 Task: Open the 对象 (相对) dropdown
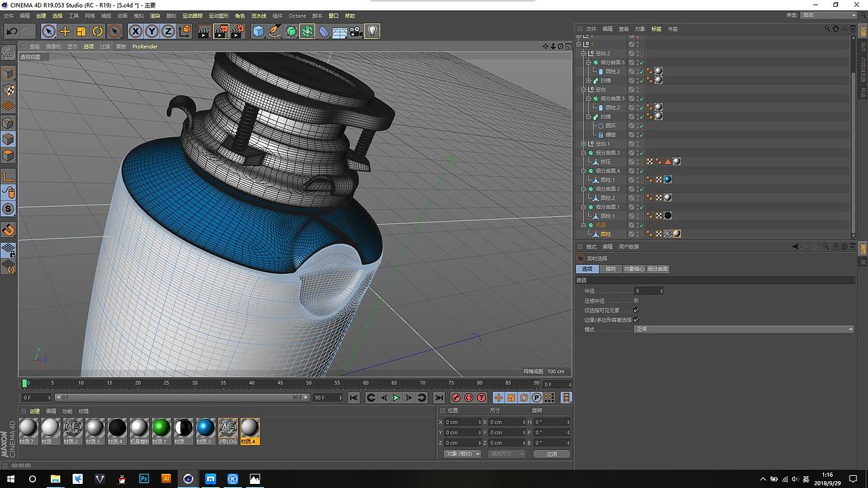[x=462, y=453]
